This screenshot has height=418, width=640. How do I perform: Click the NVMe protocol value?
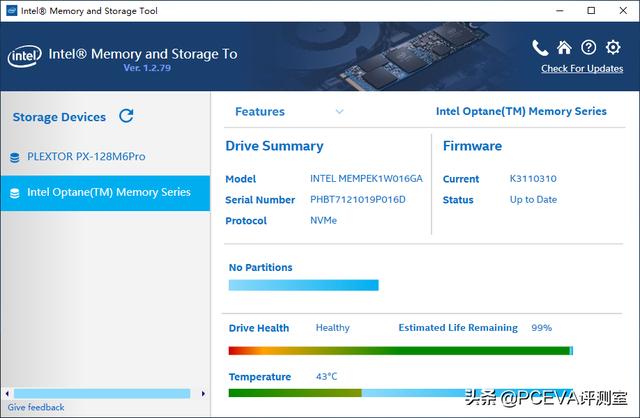coord(323,220)
